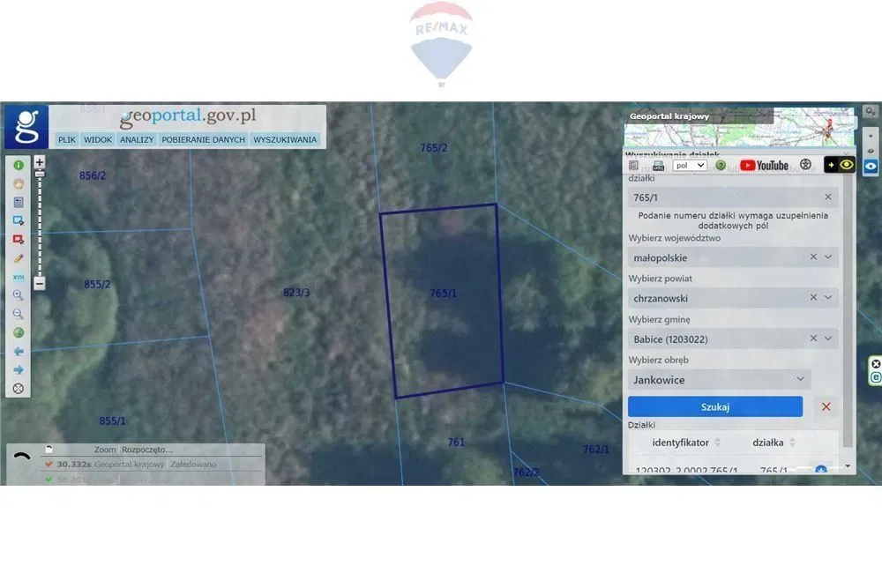Viewport: 882px width, 588px height.
Task: Select the hand pan tool
Action: [x=19, y=183]
